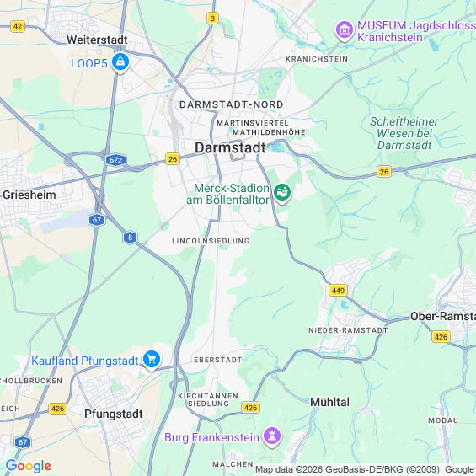
Task: Select the Mühltal town label
Action: (329, 402)
